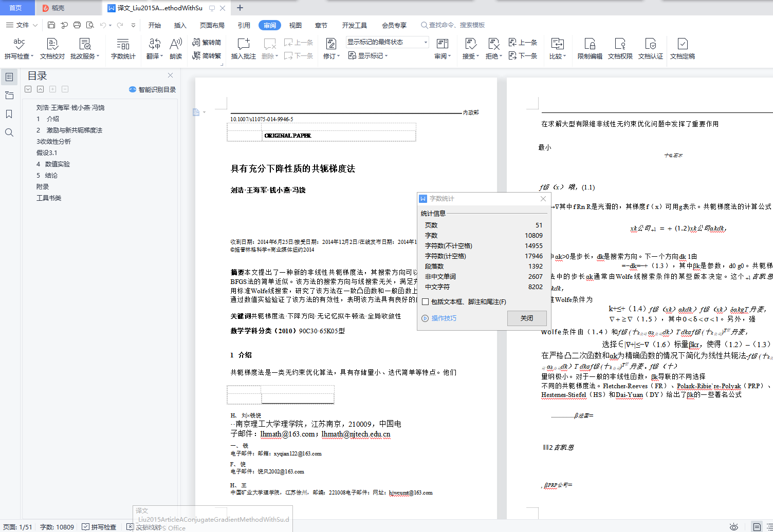Open the 显示标记的最终状态 combo box
Viewport: 773px width, 532px height.
pyautogui.click(x=387, y=42)
